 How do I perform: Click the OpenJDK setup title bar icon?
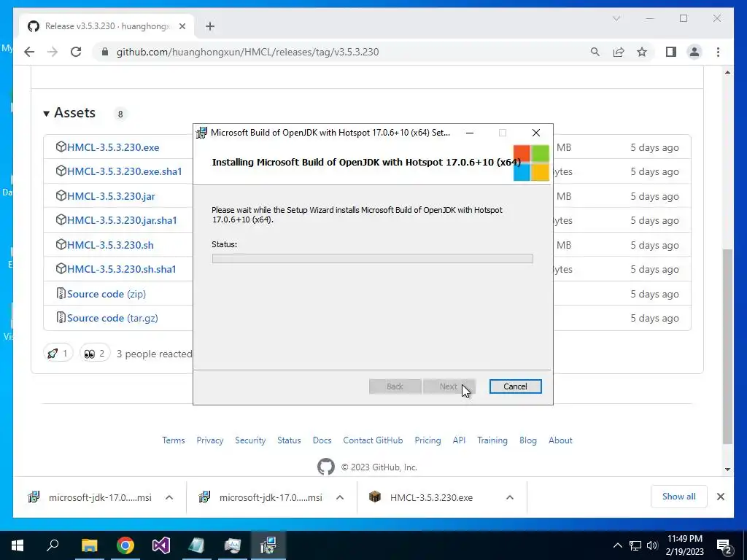point(201,133)
